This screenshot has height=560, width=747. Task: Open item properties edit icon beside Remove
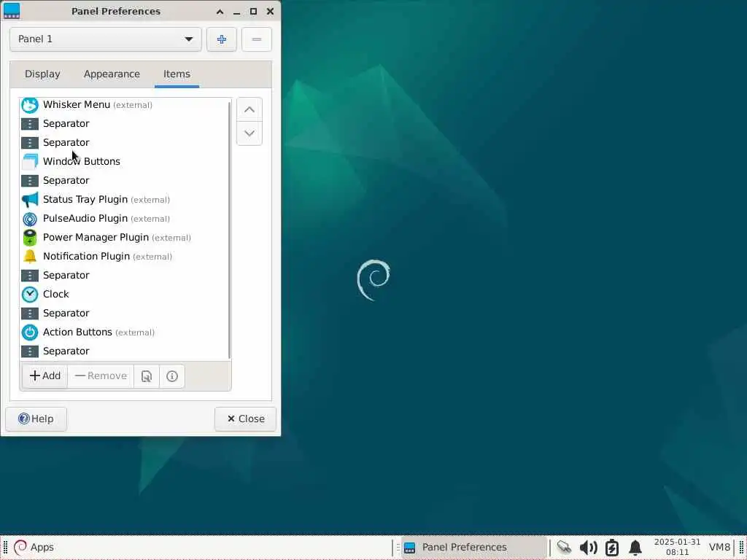pyautogui.click(x=146, y=376)
